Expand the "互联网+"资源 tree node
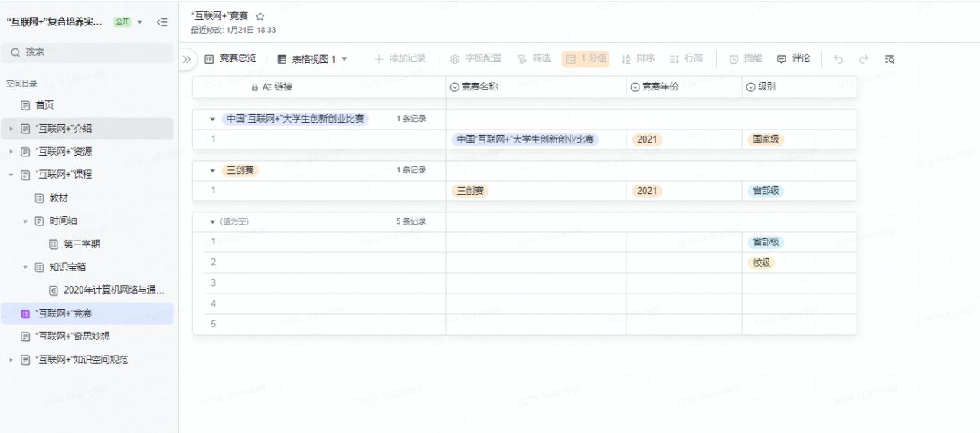Image resolution: width=980 pixels, height=433 pixels. pyautogui.click(x=11, y=152)
